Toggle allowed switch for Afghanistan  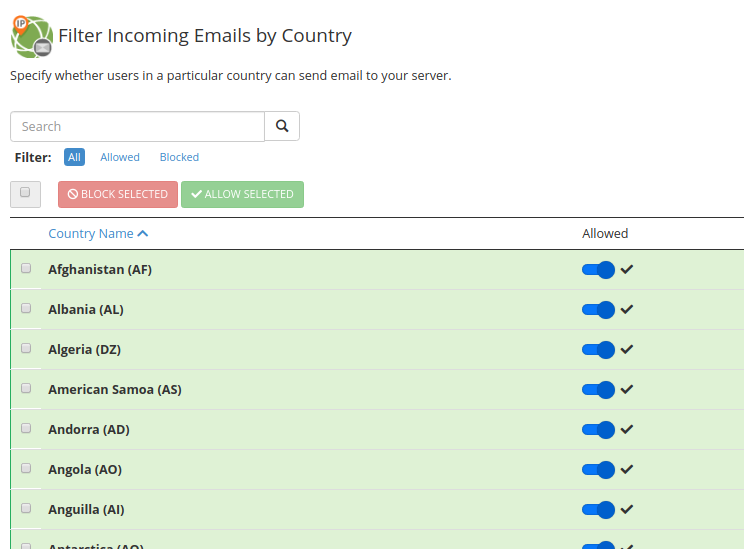point(598,269)
